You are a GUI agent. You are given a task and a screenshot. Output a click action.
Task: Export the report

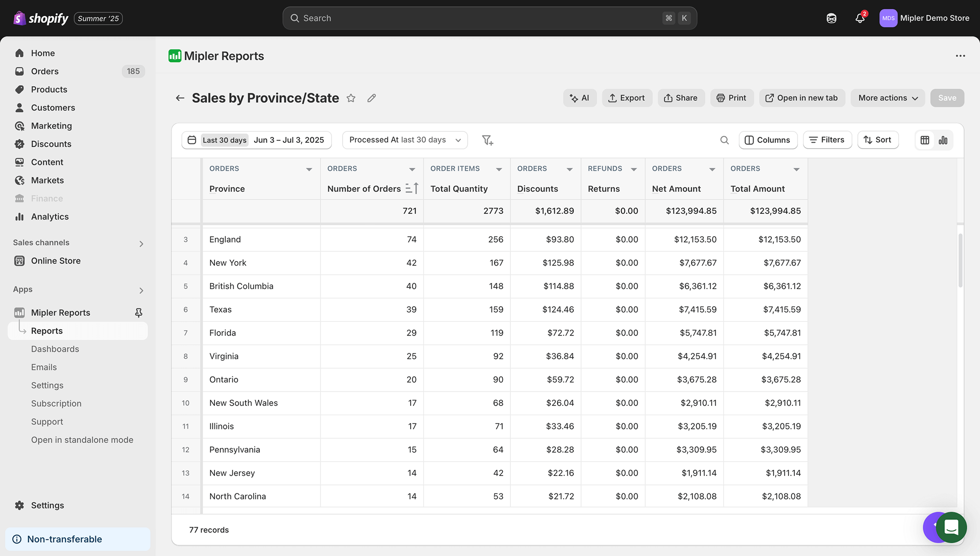pos(627,98)
